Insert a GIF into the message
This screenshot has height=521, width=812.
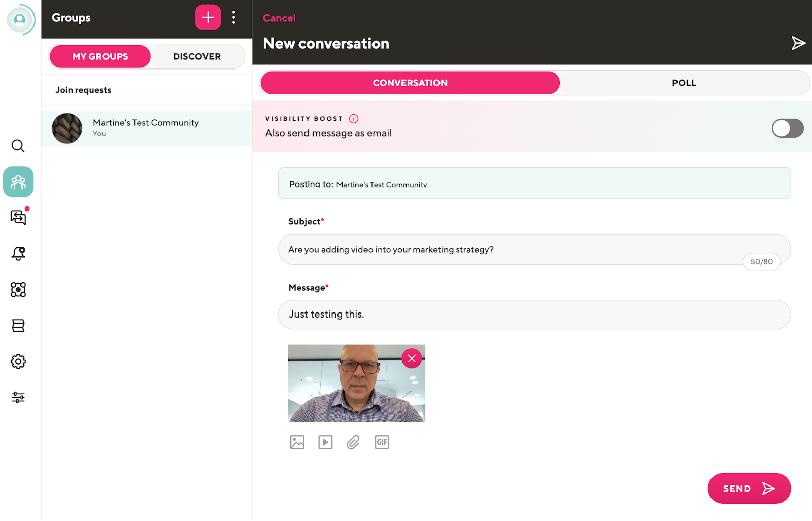click(382, 442)
